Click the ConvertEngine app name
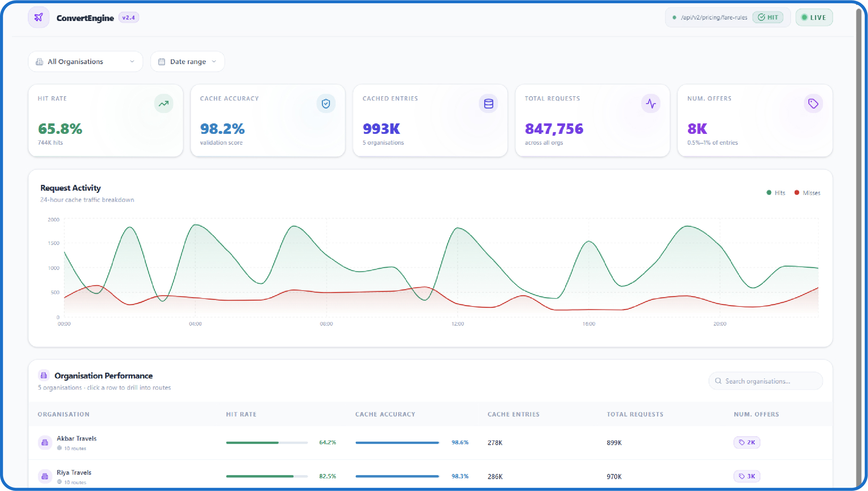The width and height of the screenshot is (868, 491). (85, 18)
